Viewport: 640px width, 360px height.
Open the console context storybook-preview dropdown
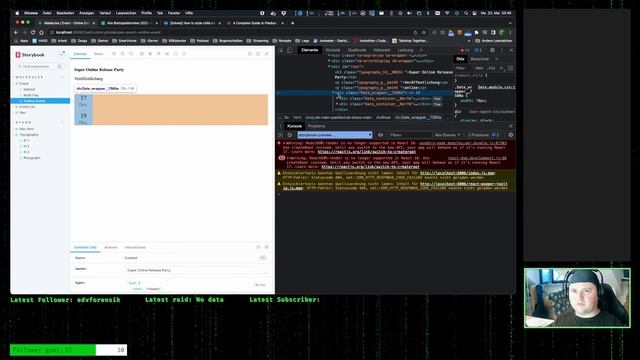[x=335, y=135]
